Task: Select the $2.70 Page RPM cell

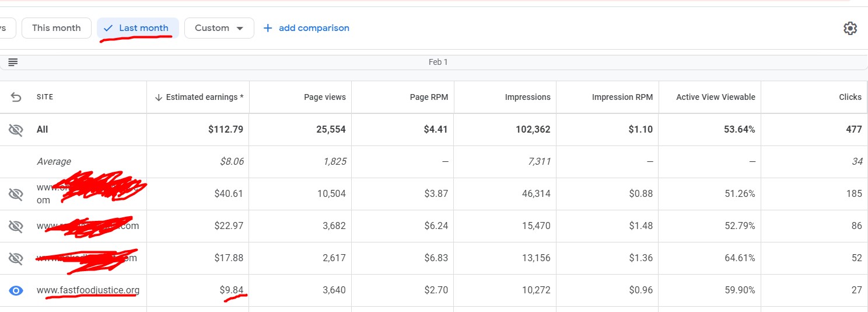Action: 436,290
